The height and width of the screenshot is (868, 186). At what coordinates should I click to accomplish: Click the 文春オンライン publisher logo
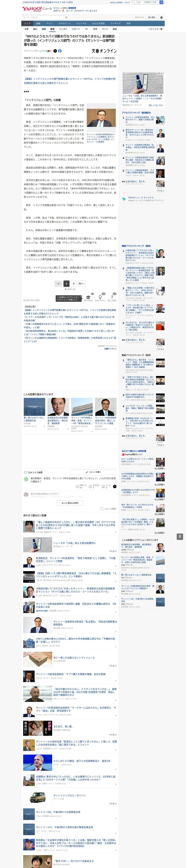pos(104,51)
